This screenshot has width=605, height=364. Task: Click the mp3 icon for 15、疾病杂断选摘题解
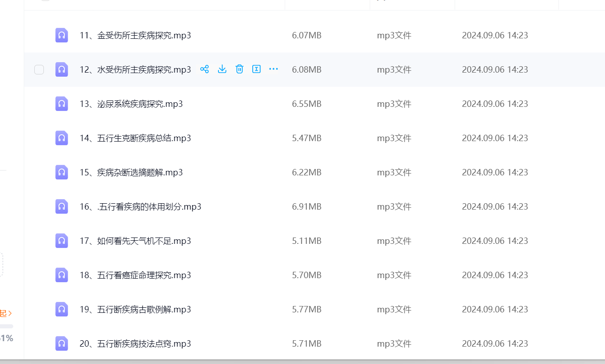(x=62, y=172)
